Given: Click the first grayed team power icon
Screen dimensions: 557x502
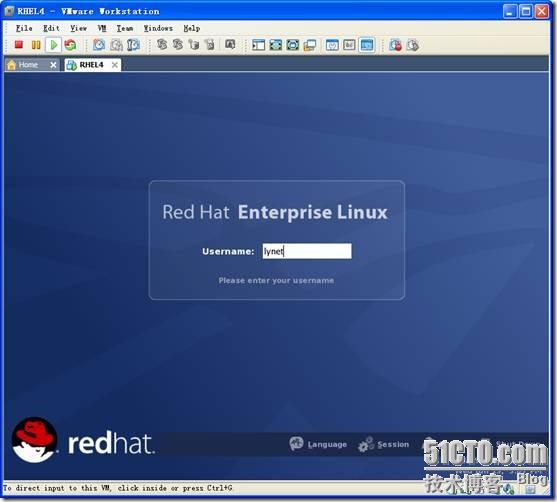Looking at the screenshot, I should point(162,44).
